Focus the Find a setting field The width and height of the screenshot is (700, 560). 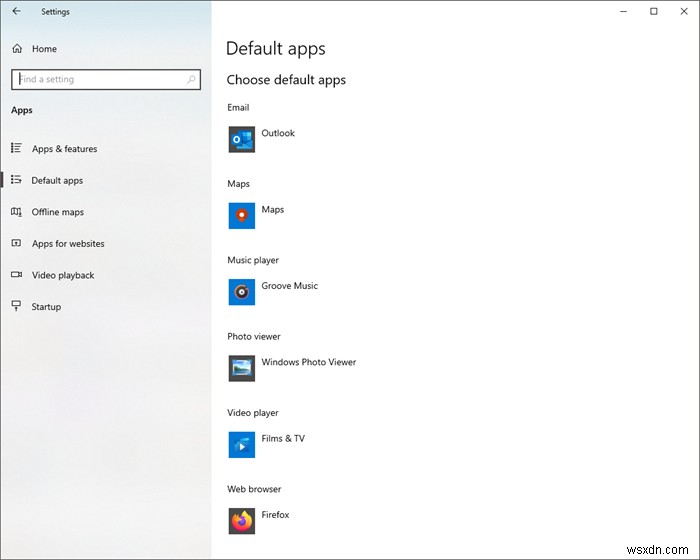point(106,79)
